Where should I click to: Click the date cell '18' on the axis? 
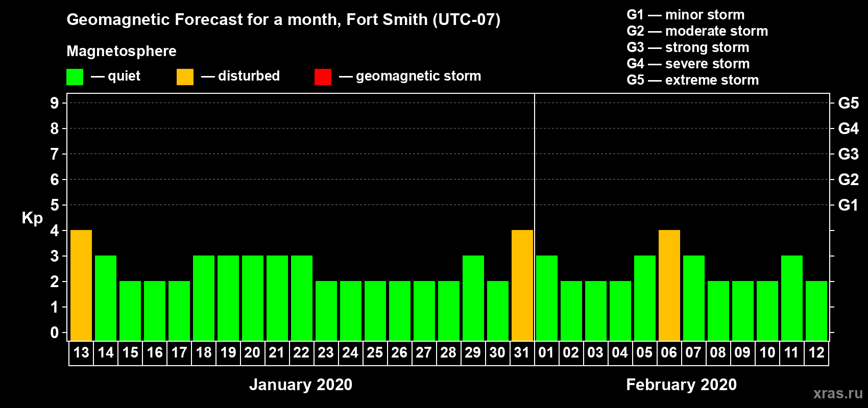[x=204, y=353]
